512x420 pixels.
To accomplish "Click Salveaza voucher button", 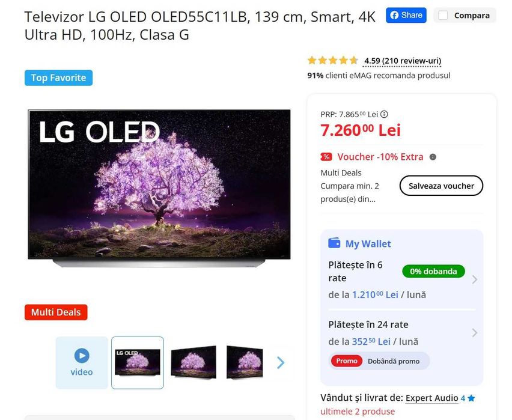I will pyautogui.click(x=441, y=186).
